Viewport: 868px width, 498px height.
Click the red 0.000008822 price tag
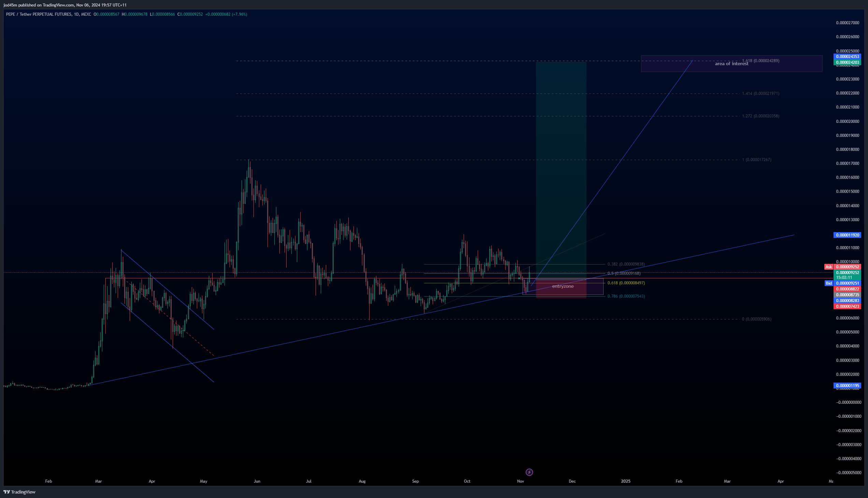(x=847, y=289)
